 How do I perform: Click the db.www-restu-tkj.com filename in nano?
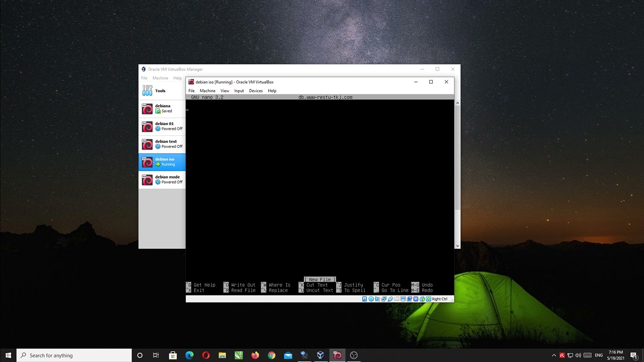[325, 97]
